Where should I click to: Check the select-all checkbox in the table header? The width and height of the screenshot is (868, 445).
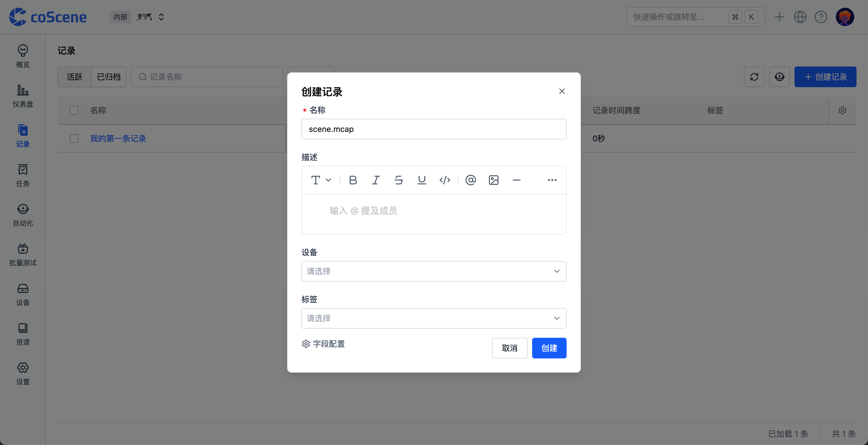[74, 110]
